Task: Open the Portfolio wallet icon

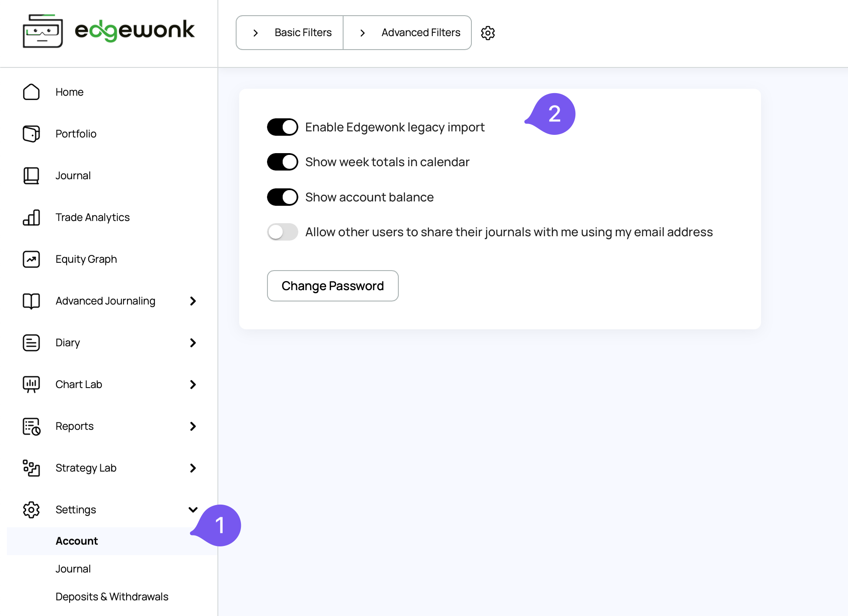Action: pos(31,134)
